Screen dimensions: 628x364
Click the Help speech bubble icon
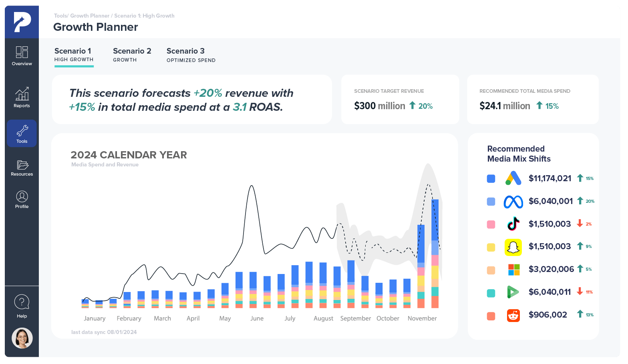(22, 302)
